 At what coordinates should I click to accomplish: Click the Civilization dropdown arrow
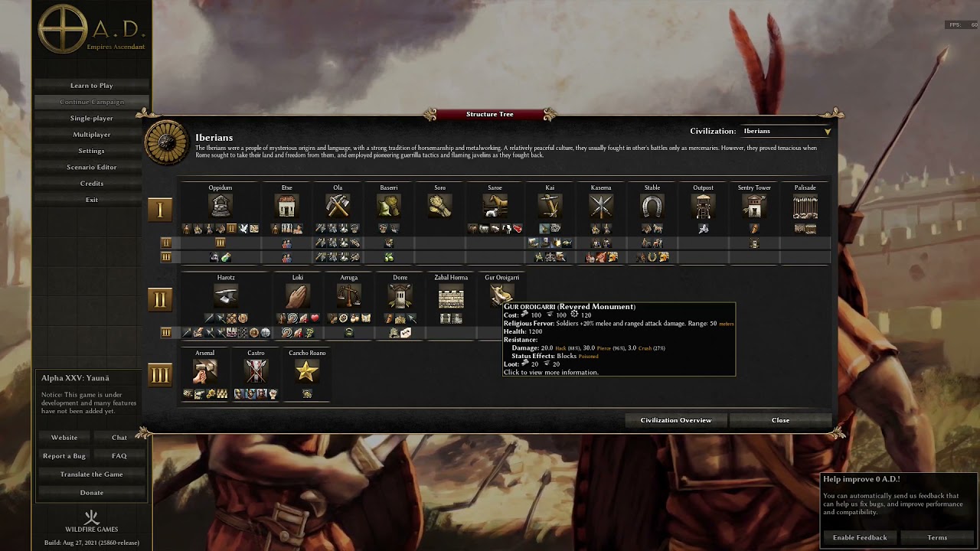click(827, 132)
